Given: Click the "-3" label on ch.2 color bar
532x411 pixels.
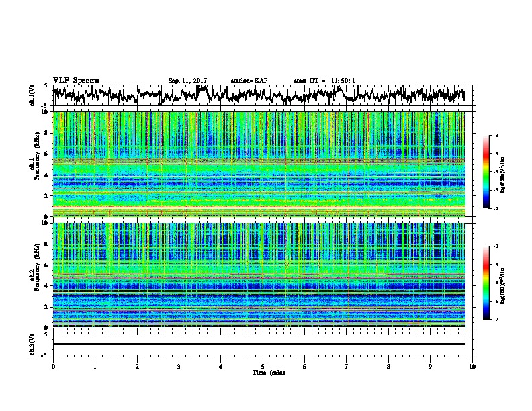Looking at the screenshot, I should click(496, 246).
